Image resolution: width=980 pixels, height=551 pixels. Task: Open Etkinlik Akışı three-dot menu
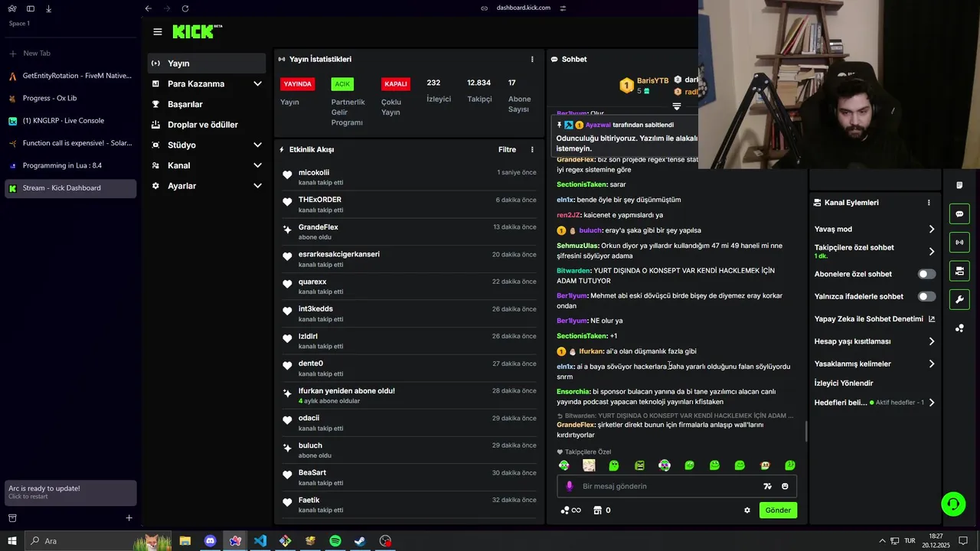pos(532,150)
